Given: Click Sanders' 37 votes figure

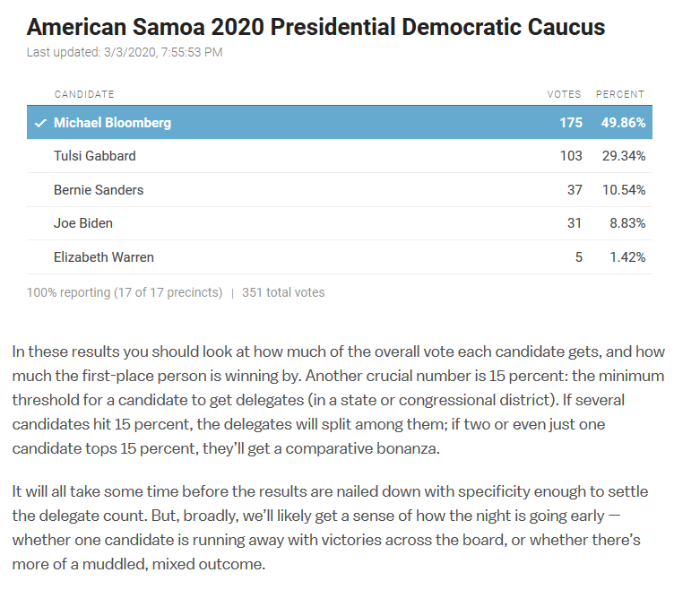Looking at the screenshot, I should tap(575, 190).
